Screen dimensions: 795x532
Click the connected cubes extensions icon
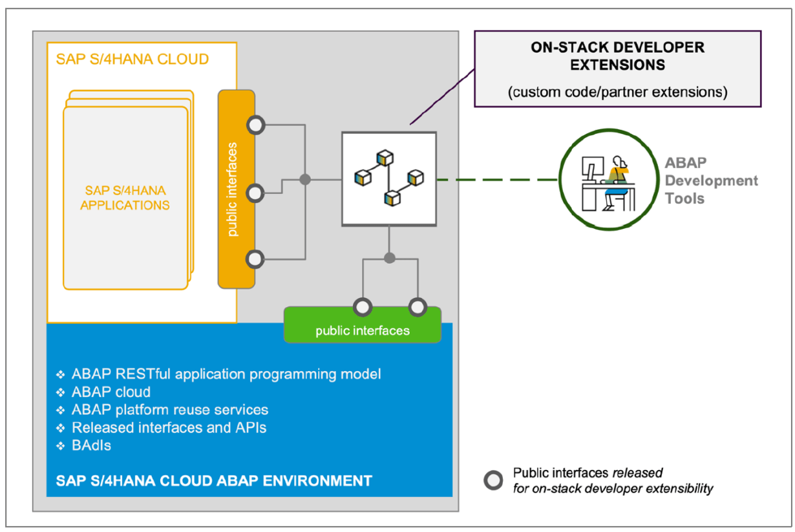pos(389,178)
